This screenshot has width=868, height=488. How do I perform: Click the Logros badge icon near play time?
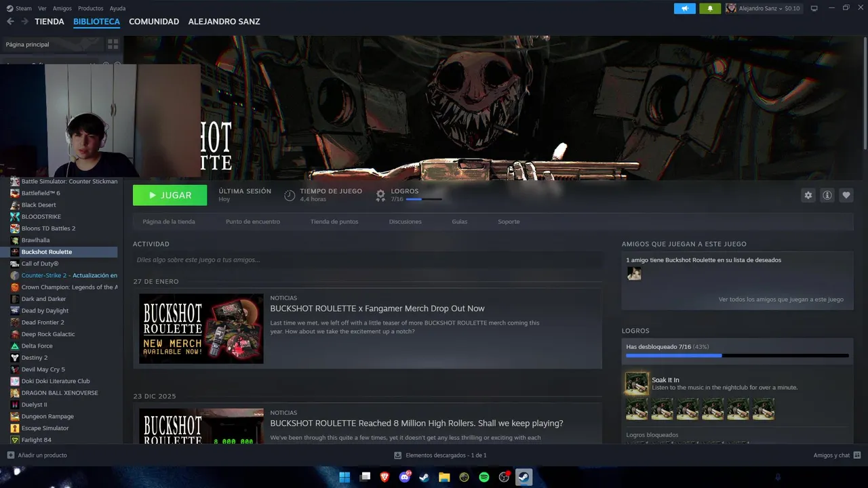coord(380,195)
